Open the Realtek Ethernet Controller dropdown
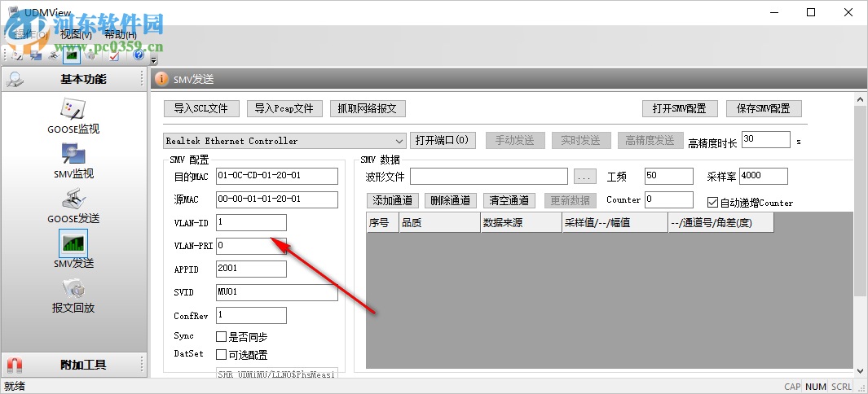868x394 pixels. pyautogui.click(x=285, y=141)
